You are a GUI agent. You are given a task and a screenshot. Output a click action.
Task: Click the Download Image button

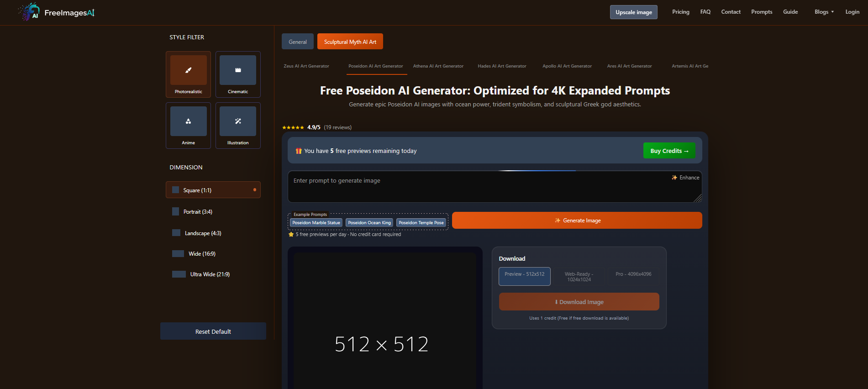tap(579, 302)
